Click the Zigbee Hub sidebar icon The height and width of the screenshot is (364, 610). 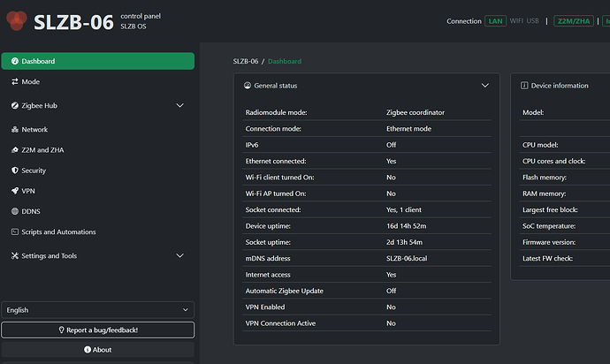(x=14, y=105)
